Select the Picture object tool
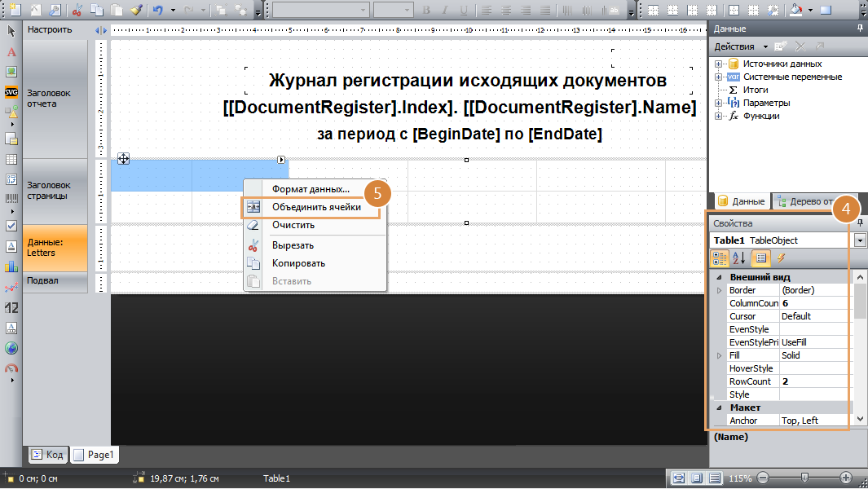This screenshot has width=868, height=489. coord(11,72)
